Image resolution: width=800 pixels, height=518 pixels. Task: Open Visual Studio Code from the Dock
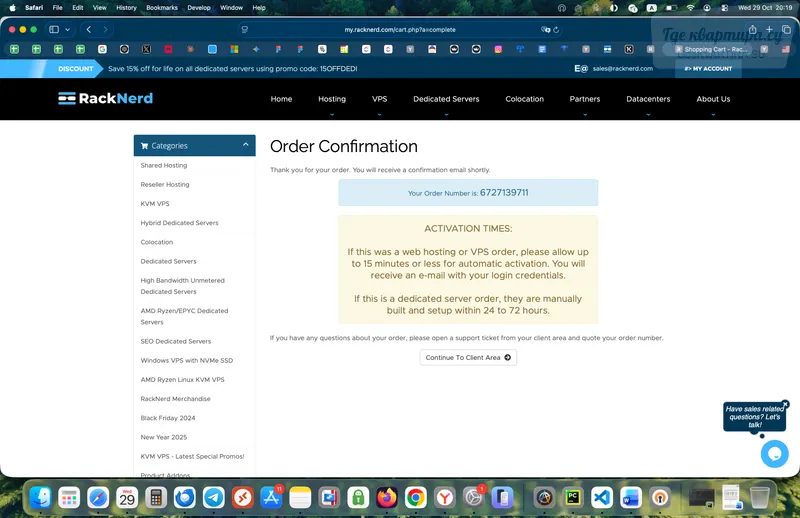click(x=602, y=497)
